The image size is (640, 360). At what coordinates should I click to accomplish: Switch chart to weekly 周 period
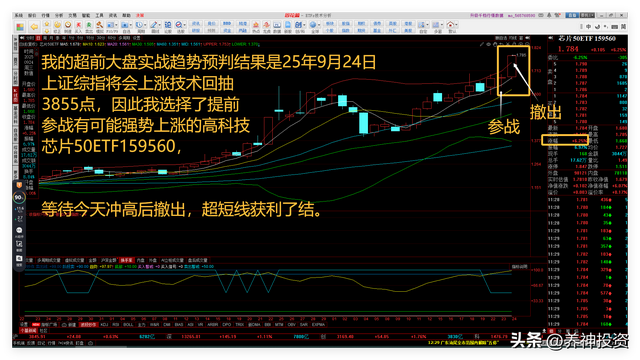pos(44,38)
